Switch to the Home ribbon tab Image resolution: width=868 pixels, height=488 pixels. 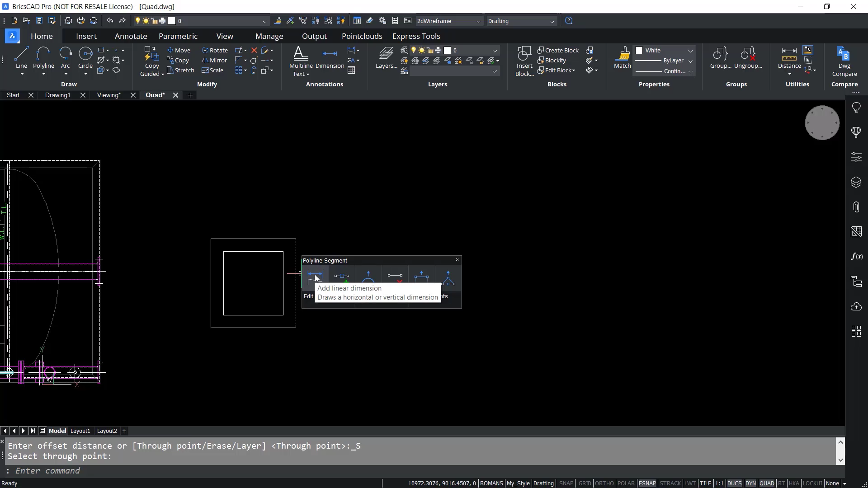[x=41, y=36]
